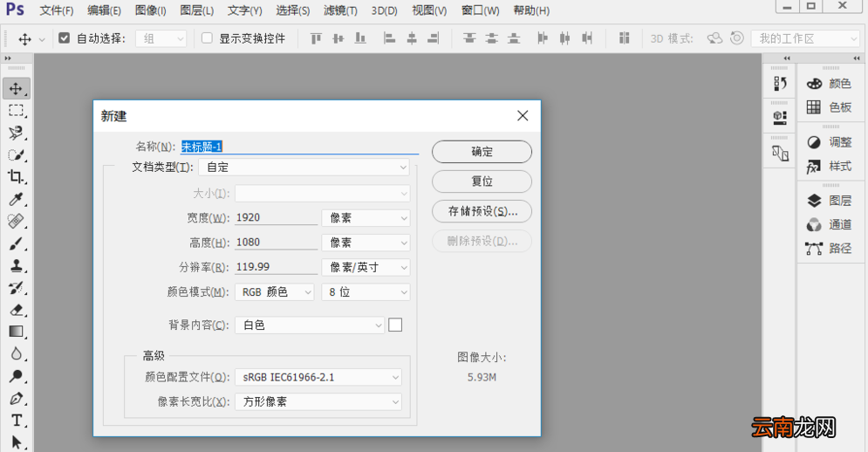Open the resolution unit 像素/英寸 dropdown
The image size is (868, 452).
click(366, 268)
